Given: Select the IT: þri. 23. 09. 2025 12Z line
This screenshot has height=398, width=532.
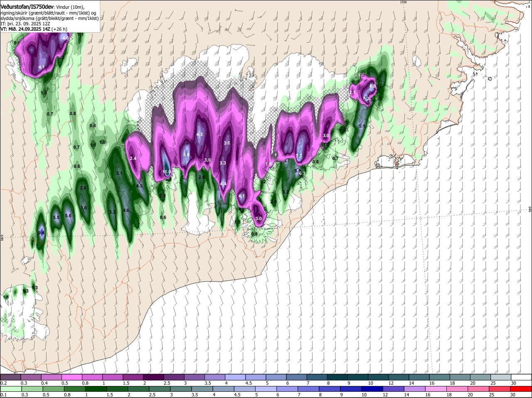Looking at the screenshot, I should coord(25,24).
